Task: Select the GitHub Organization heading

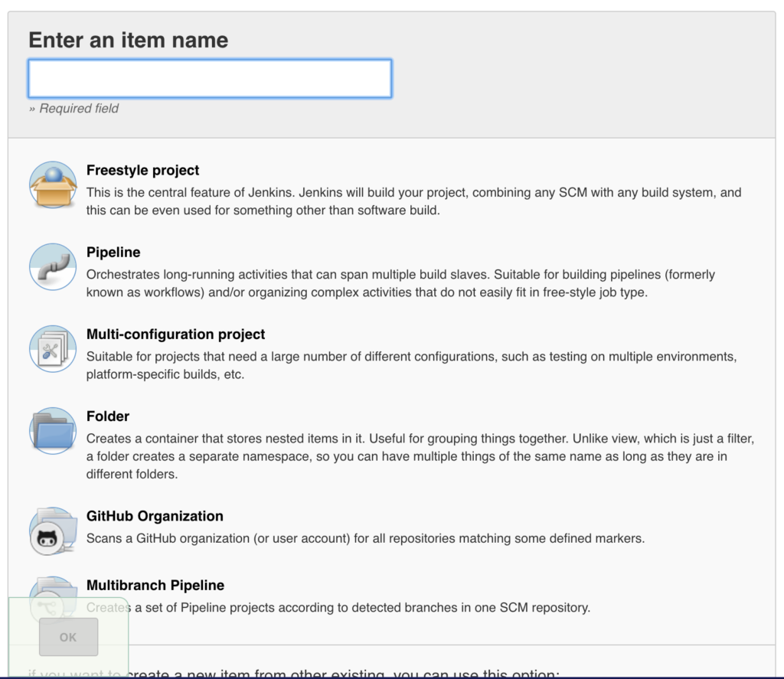Action: [x=155, y=516]
